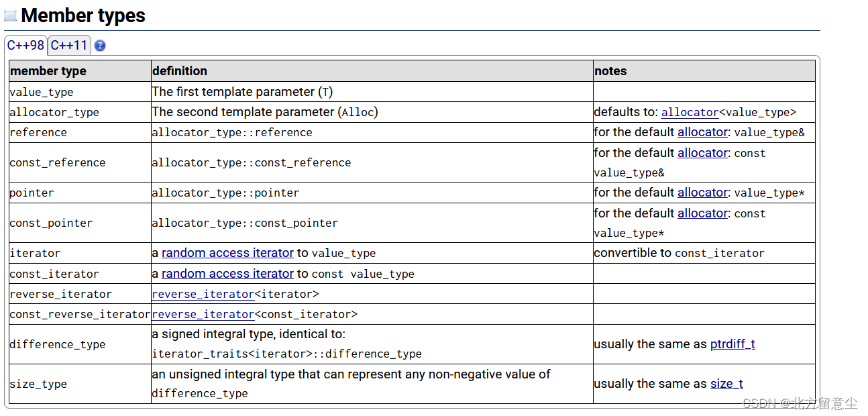The image size is (868, 416).
Task: Follow random access iterator link in iterator row
Action: pyautogui.click(x=227, y=253)
